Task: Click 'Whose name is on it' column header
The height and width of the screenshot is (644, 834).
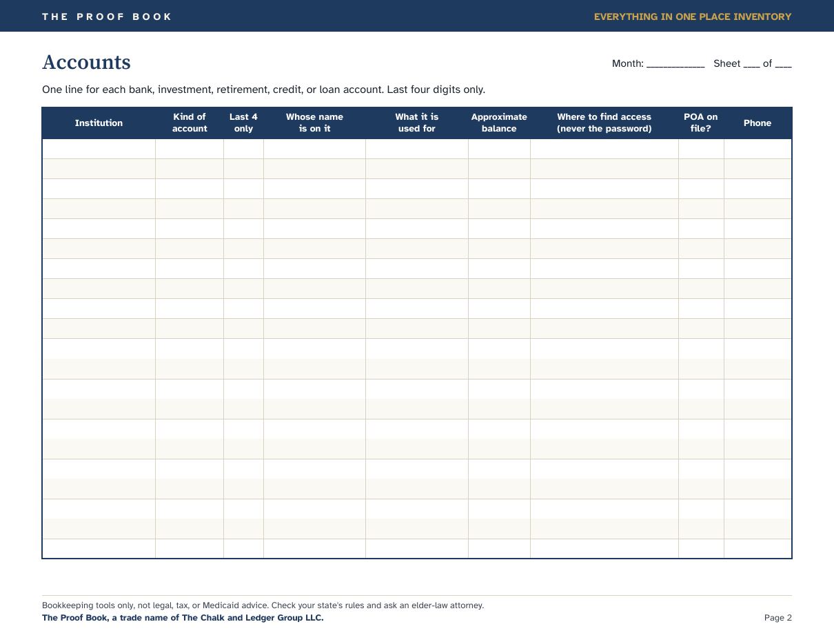Action: pos(314,123)
